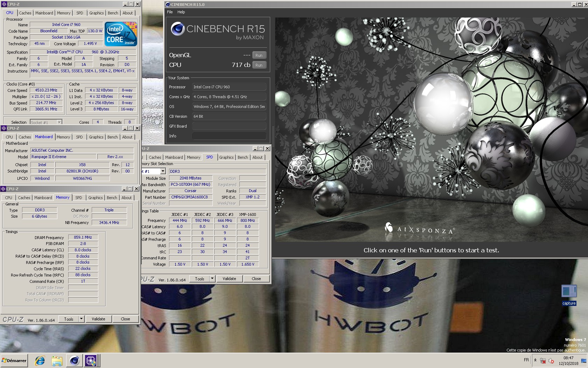Click the Mainboard CPU-Z window title icon
The width and height of the screenshot is (588, 368).
4,128
